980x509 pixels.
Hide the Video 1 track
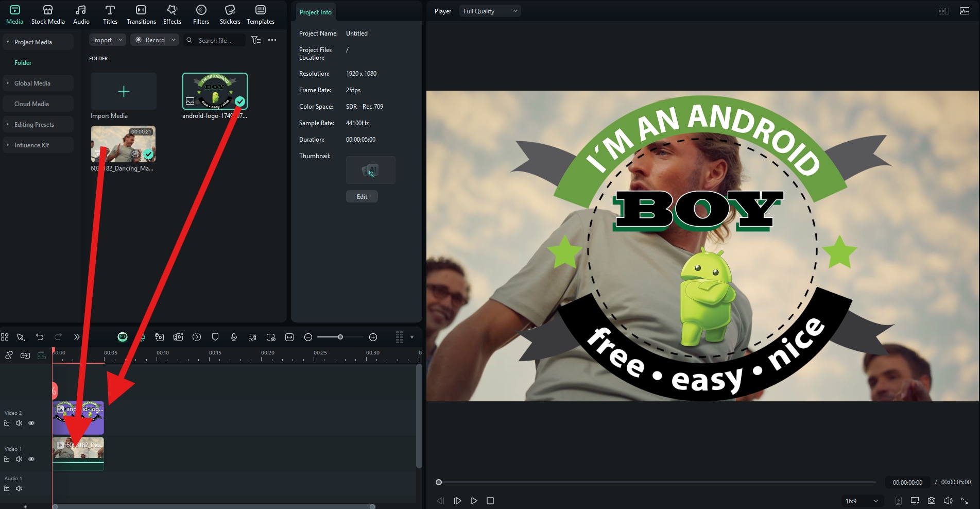pyautogui.click(x=31, y=459)
